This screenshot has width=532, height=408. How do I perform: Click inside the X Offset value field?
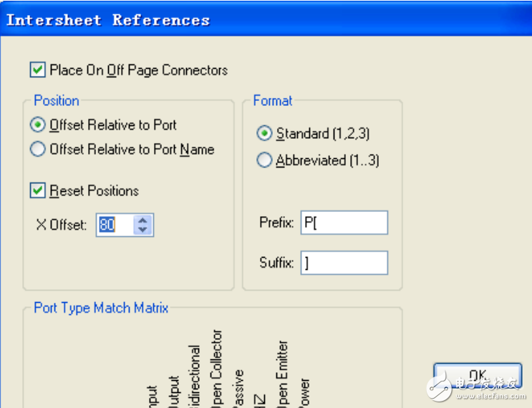[x=115, y=225]
